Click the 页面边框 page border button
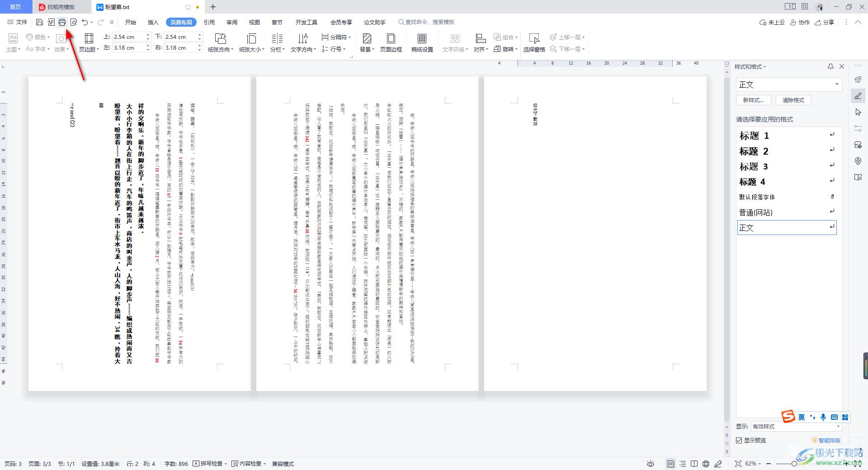 391,43
